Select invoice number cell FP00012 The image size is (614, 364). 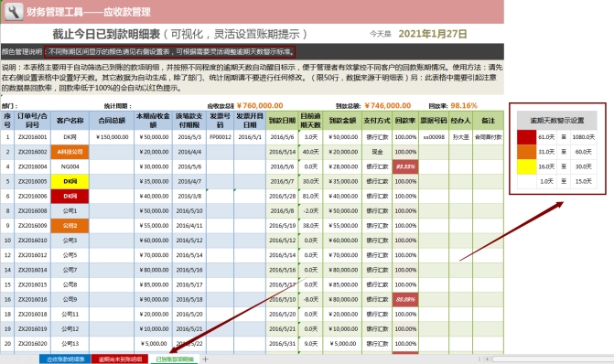coord(220,137)
